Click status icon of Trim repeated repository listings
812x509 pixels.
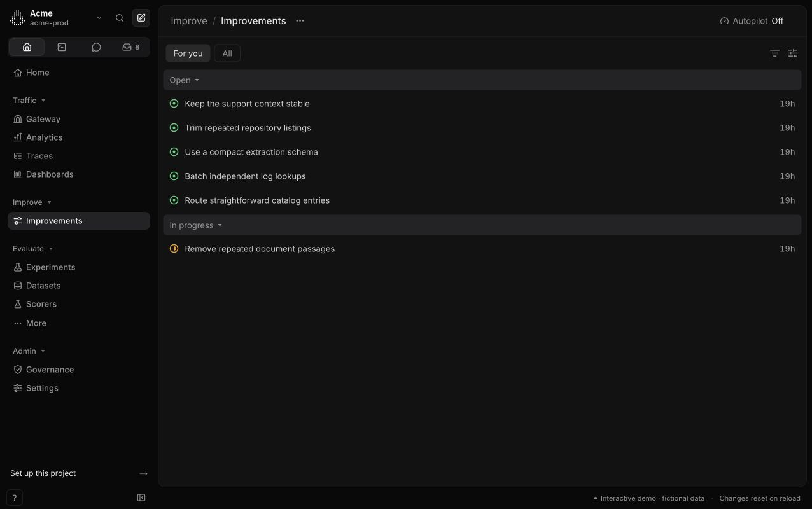[174, 128]
